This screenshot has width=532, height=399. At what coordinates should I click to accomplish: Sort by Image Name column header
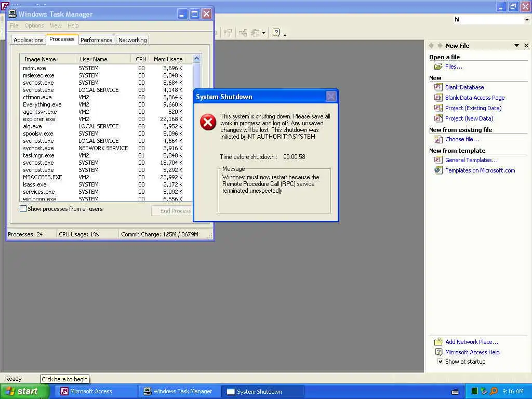[47, 59]
